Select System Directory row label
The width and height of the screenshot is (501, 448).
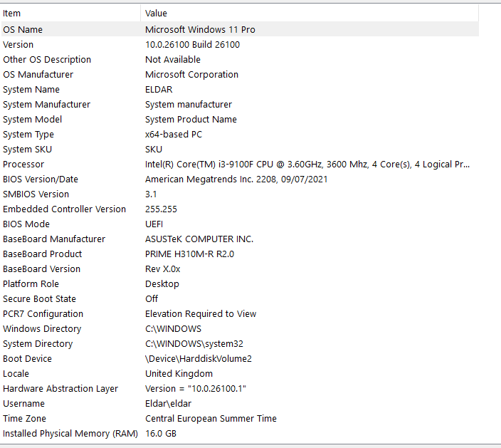38,344
